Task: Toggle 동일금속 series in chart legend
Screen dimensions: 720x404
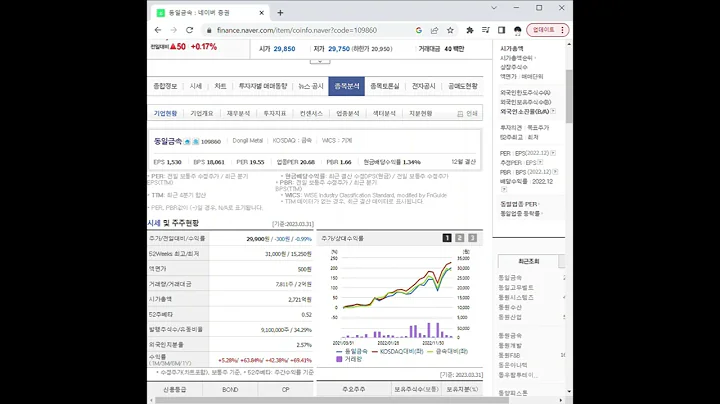Action: pos(352,351)
